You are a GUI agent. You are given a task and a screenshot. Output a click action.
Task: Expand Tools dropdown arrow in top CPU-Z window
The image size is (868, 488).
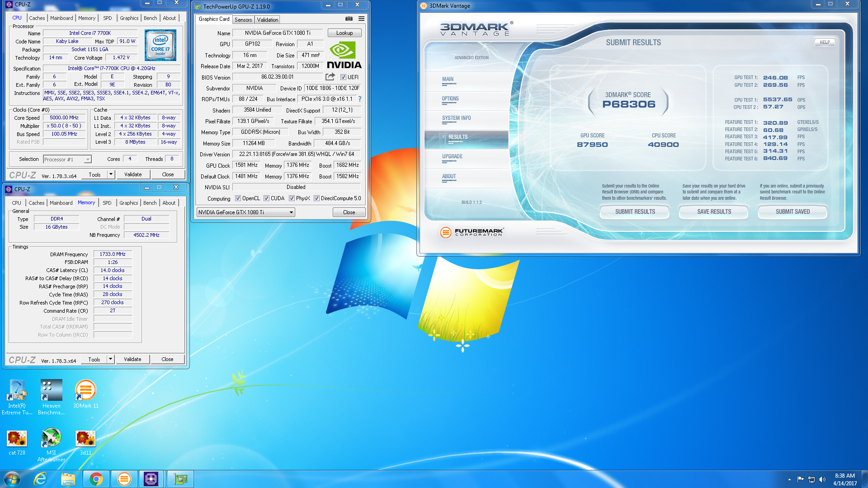tap(111, 174)
